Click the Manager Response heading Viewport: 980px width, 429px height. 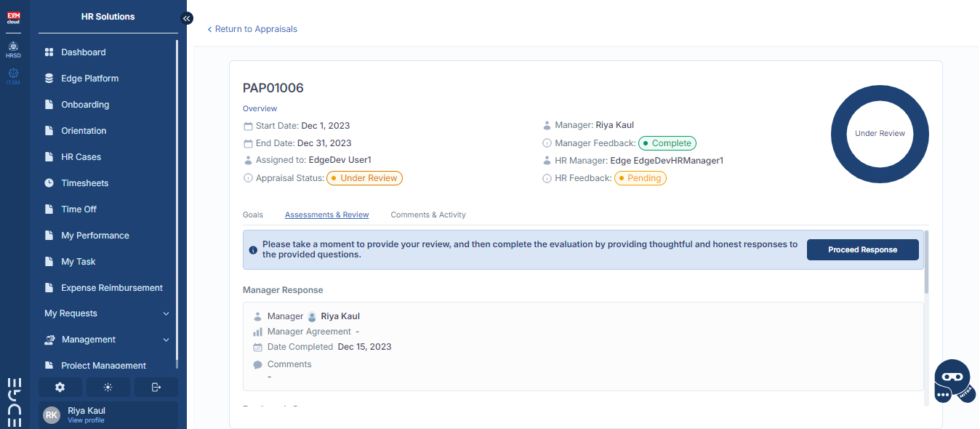pos(283,290)
